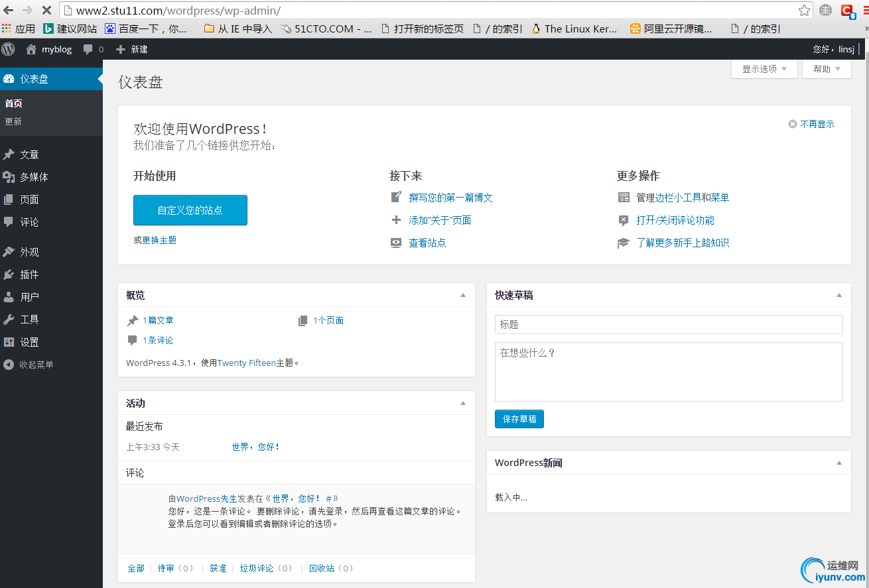Open the 世界，您好！ recent post link
The height and width of the screenshot is (588, 869).
255,447
